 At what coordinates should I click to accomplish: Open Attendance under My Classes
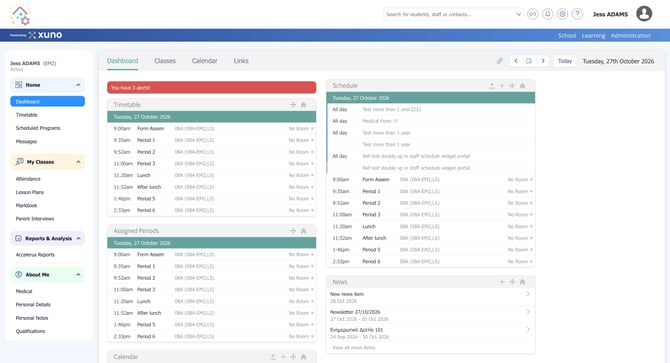click(x=28, y=179)
